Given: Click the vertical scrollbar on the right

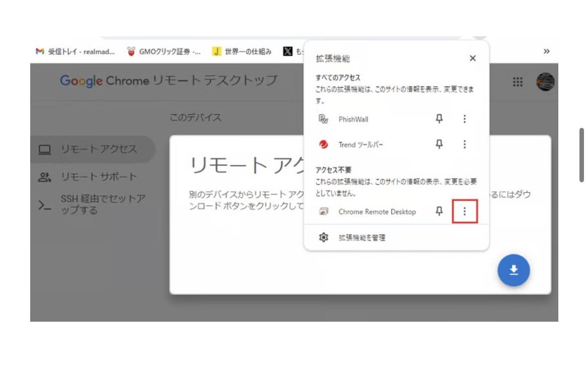Looking at the screenshot, I should (x=581, y=155).
